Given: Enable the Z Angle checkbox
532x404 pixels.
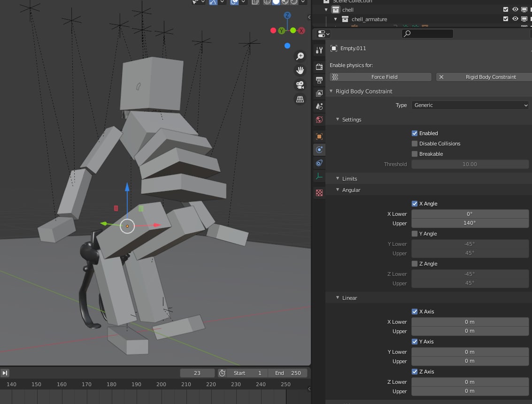Looking at the screenshot, I should (414, 264).
